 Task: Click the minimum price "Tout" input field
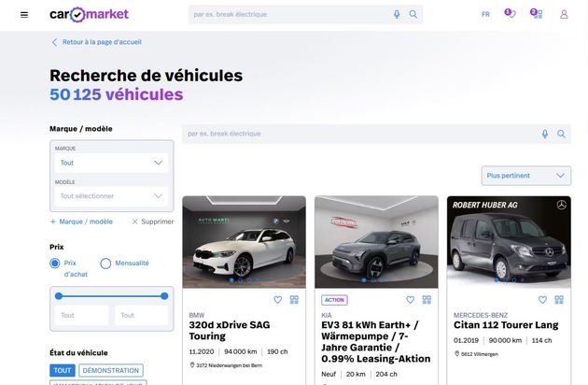pyautogui.click(x=81, y=316)
